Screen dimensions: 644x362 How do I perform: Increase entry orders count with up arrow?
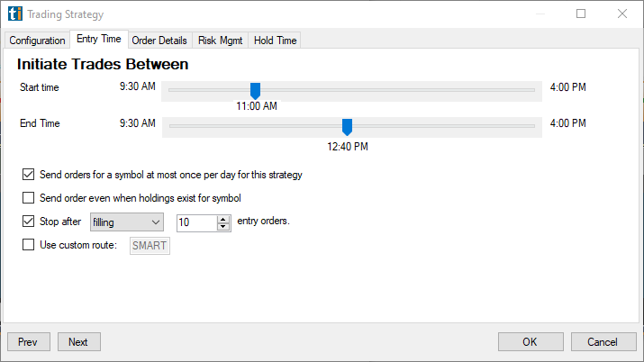(x=223, y=218)
